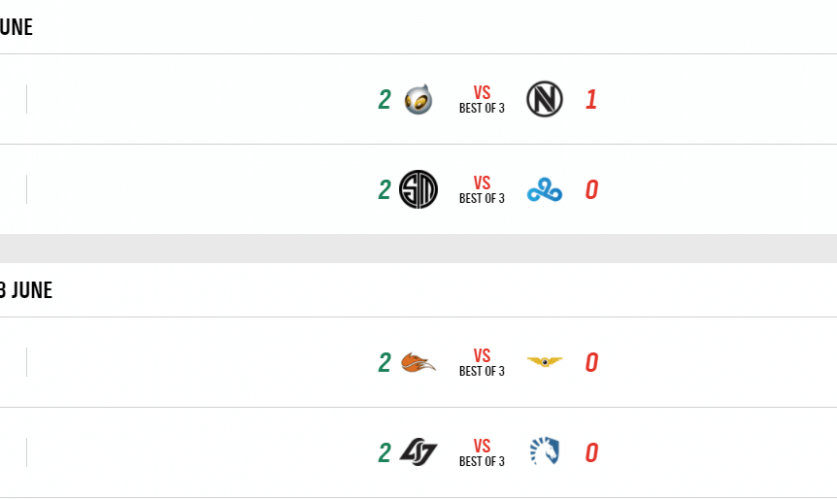The width and height of the screenshot is (837, 500).
Task: Click the green score 2 beside Dignitas
Action: (384, 100)
